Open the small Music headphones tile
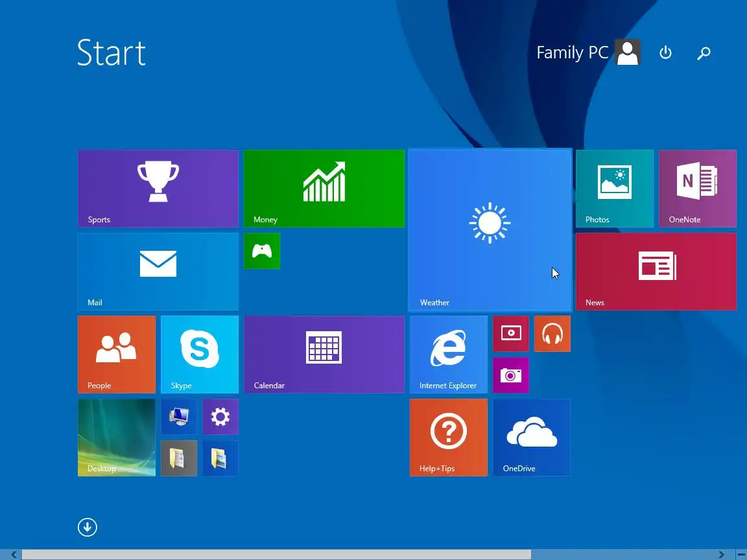The image size is (747, 560). tap(552, 334)
